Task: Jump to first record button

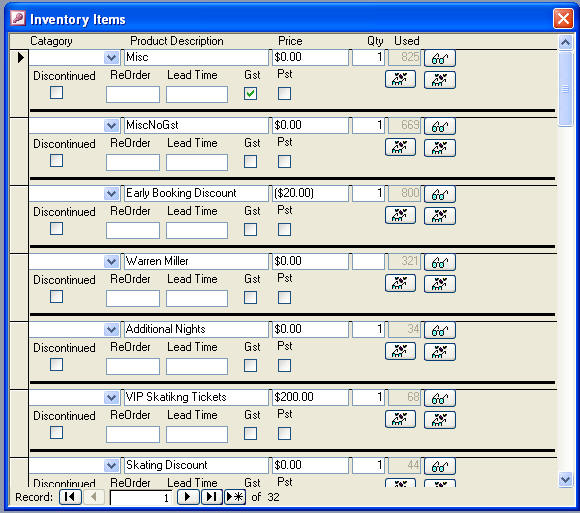Action: coord(70,497)
